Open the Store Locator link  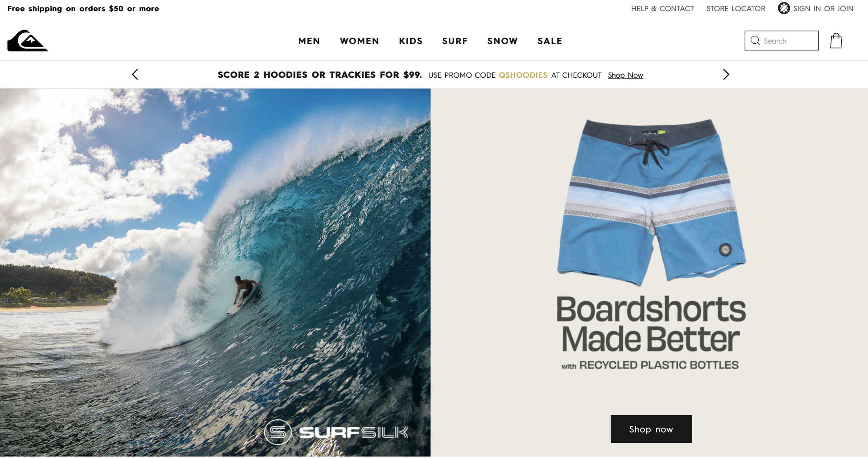(x=736, y=9)
